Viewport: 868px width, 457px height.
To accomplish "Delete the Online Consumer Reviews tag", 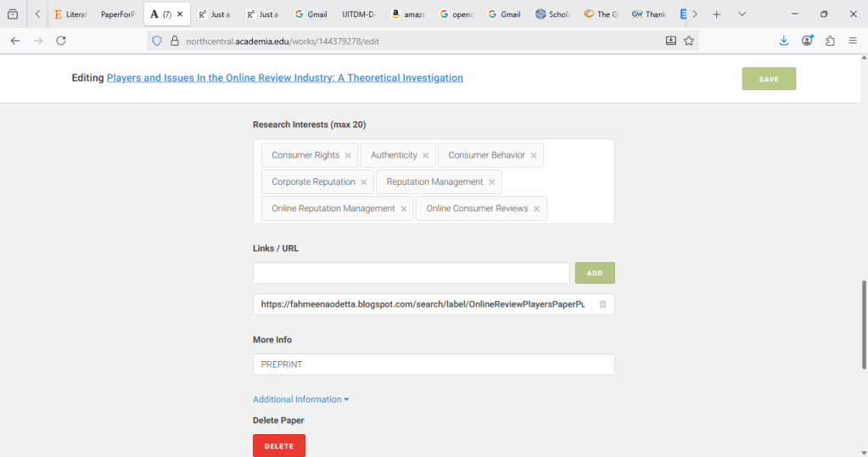I will tap(536, 209).
